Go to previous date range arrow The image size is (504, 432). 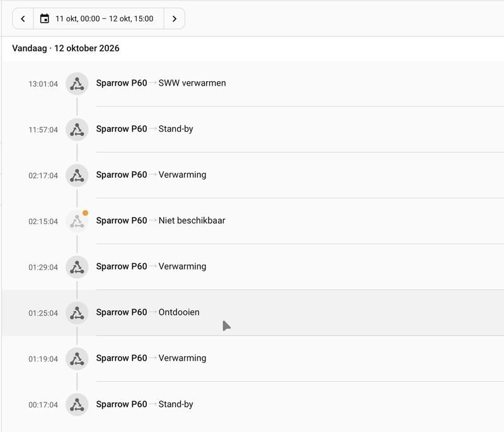pyautogui.click(x=23, y=19)
